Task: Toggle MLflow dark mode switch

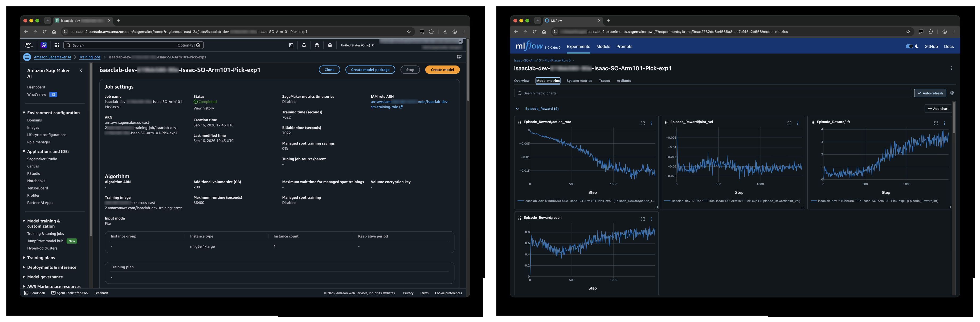Action: 909,46
